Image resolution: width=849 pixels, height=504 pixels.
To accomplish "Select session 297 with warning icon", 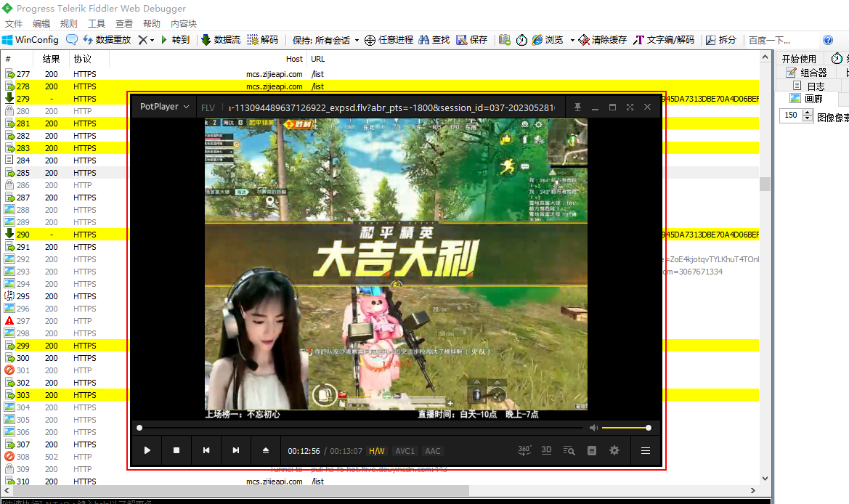I will coord(65,321).
